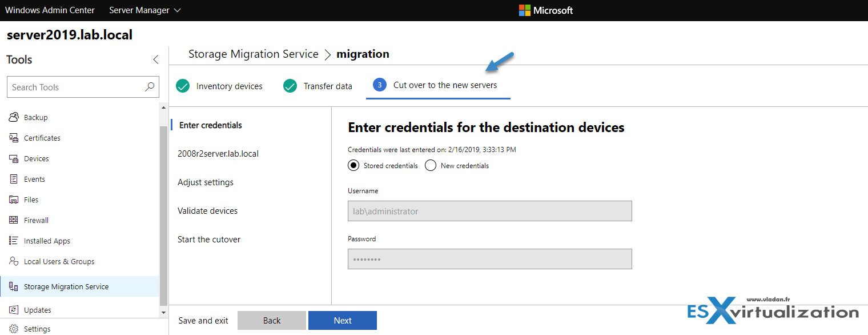Click the Transfer data green checkmark
868x335 pixels.
290,86
